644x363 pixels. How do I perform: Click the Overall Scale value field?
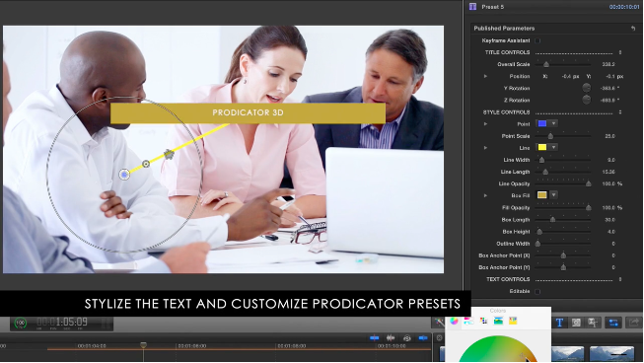point(608,64)
